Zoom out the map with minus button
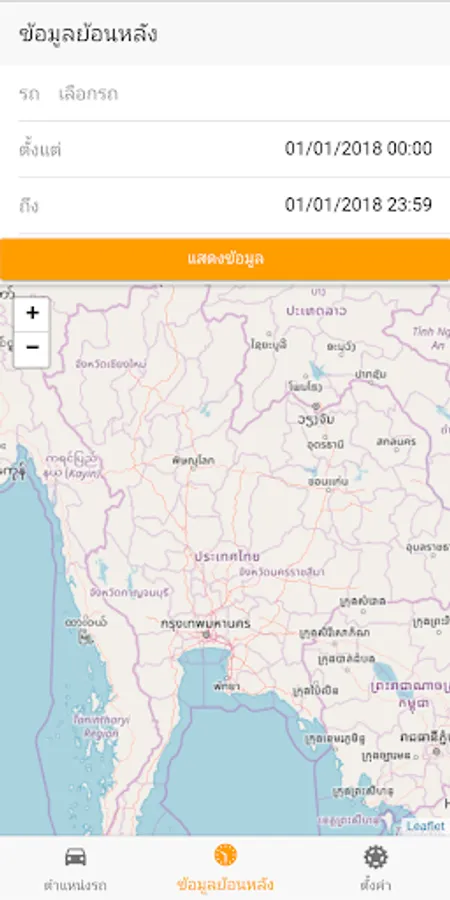The height and width of the screenshot is (900, 450). pyautogui.click(x=32, y=348)
